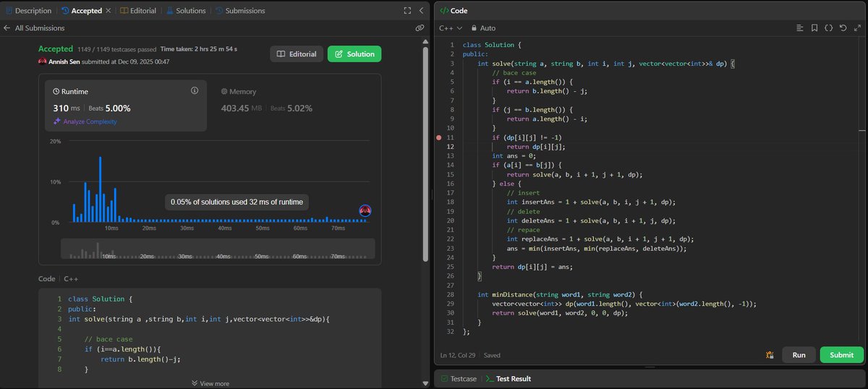Toggle the Auto lock setting
The image size is (868, 389).
click(x=483, y=28)
